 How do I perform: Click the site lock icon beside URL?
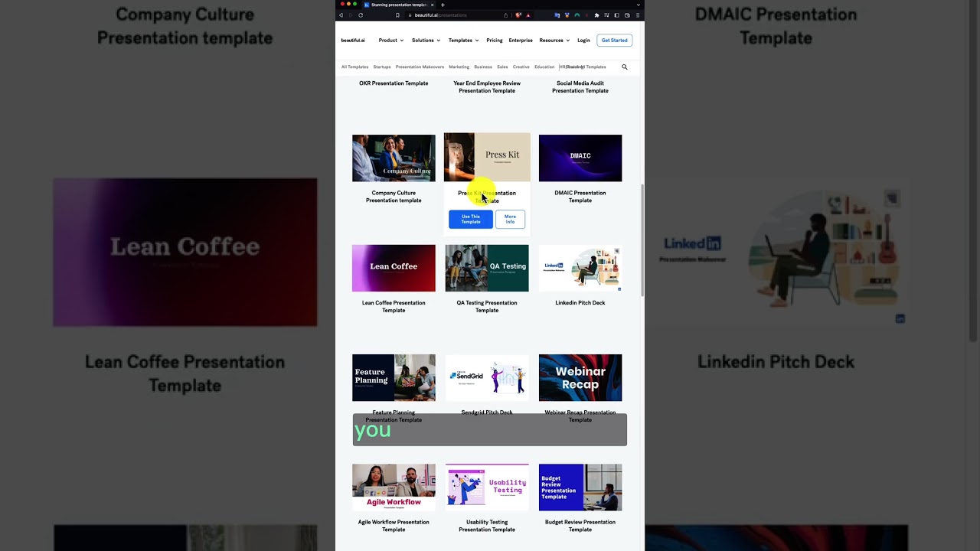pos(410,15)
